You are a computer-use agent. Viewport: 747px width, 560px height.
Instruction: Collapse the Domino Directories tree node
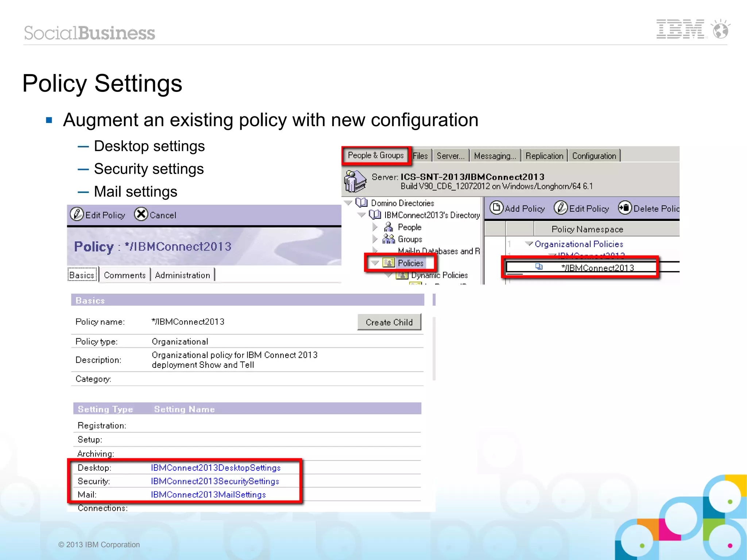coord(349,202)
